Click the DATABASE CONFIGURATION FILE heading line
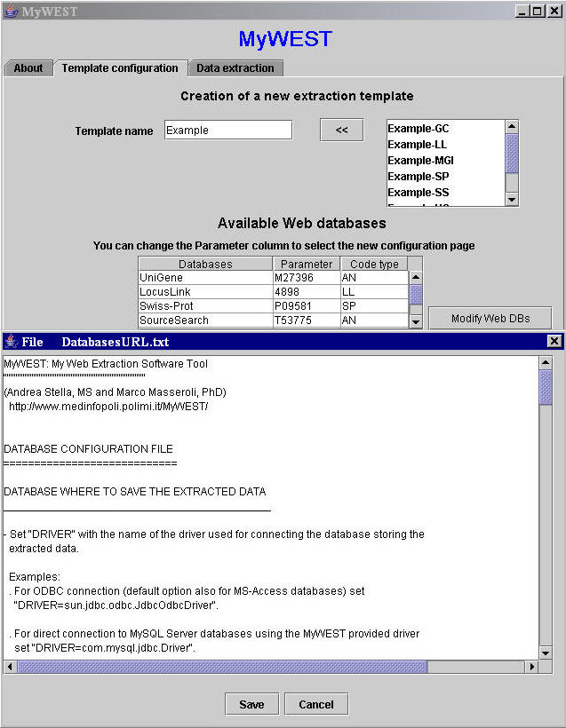Screen dimensions: 566x728 (x=88, y=449)
